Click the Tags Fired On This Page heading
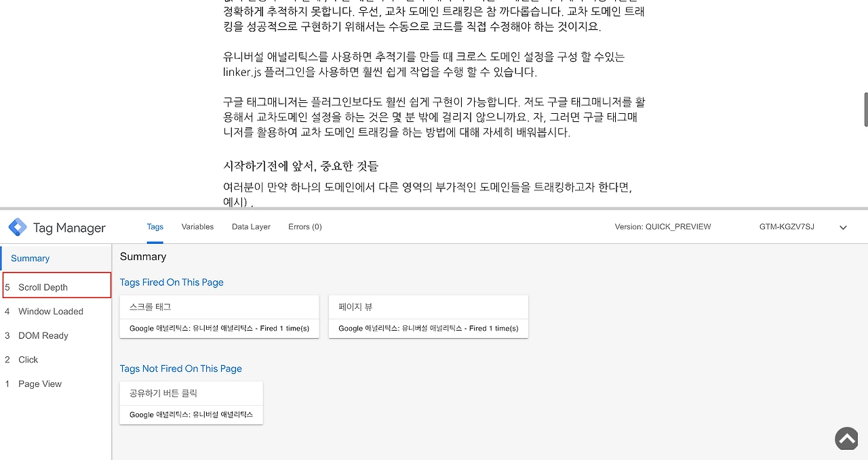The height and width of the screenshot is (460, 868). (172, 283)
